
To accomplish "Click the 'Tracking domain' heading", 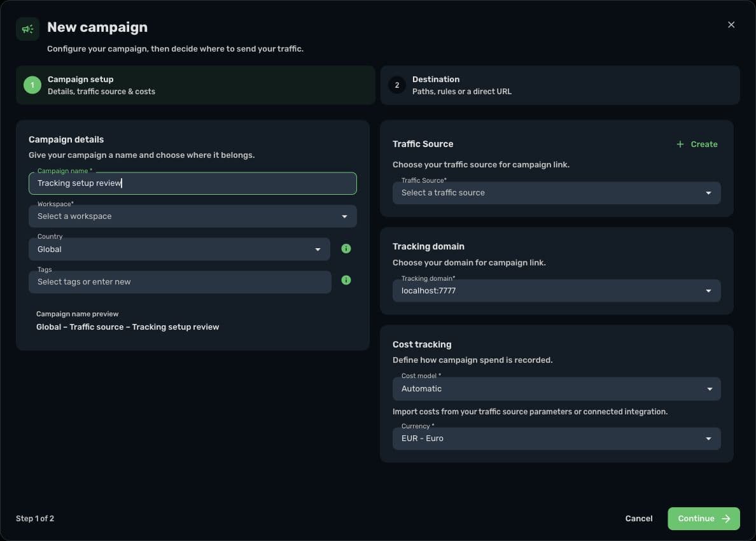I will (428, 246).
